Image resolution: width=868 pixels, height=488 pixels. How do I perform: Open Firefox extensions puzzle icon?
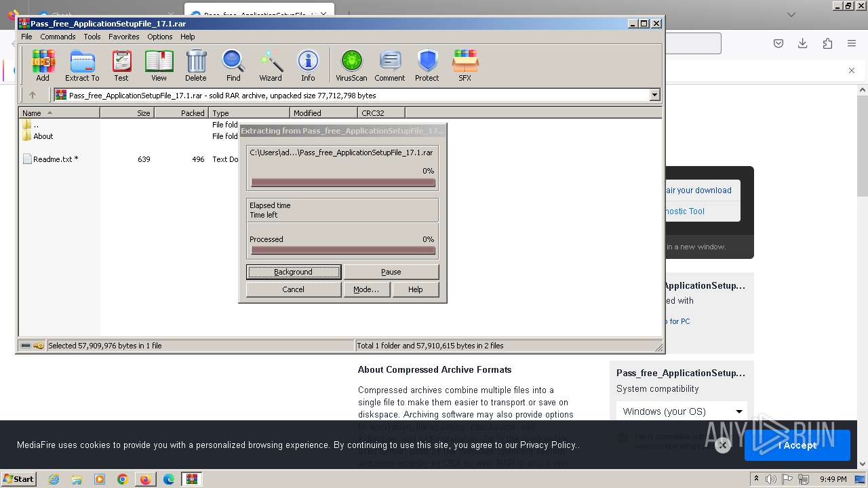coord(827,43)
